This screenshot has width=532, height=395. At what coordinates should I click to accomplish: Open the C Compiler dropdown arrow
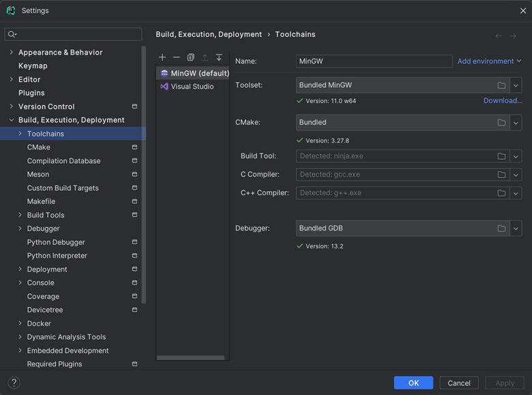[516, 175]
